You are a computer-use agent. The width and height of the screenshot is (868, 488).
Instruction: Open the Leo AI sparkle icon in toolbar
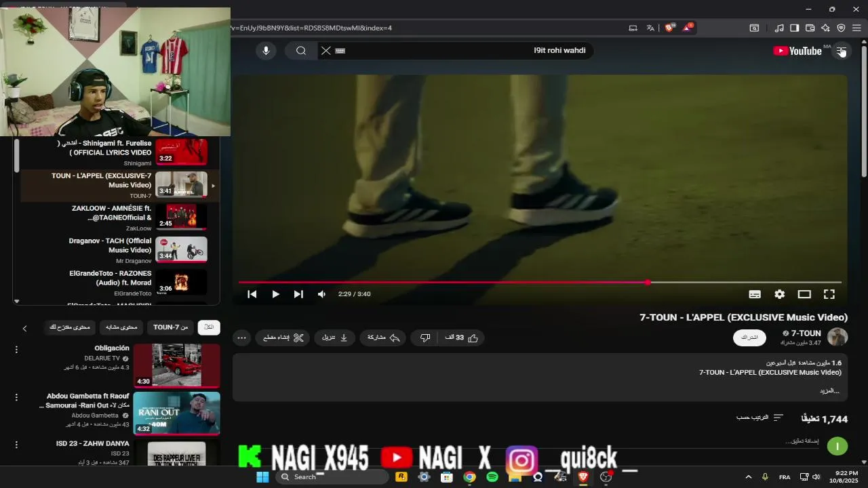tap(825, 28)
